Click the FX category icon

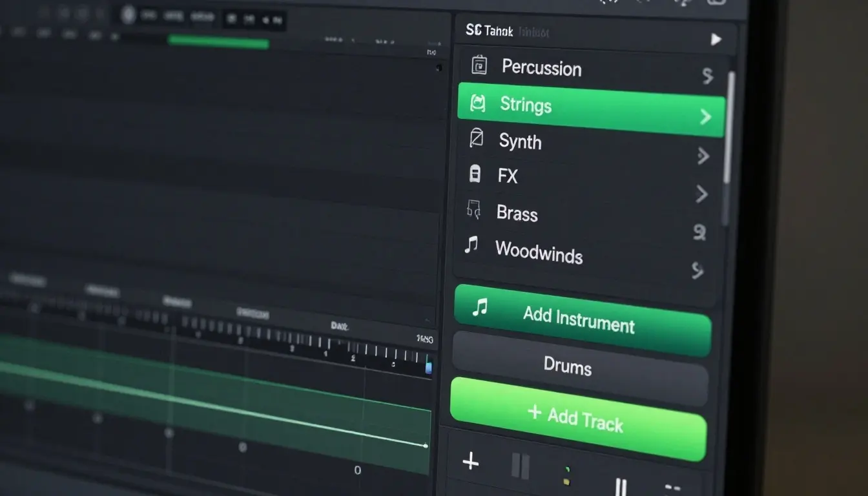pos(476,173)
